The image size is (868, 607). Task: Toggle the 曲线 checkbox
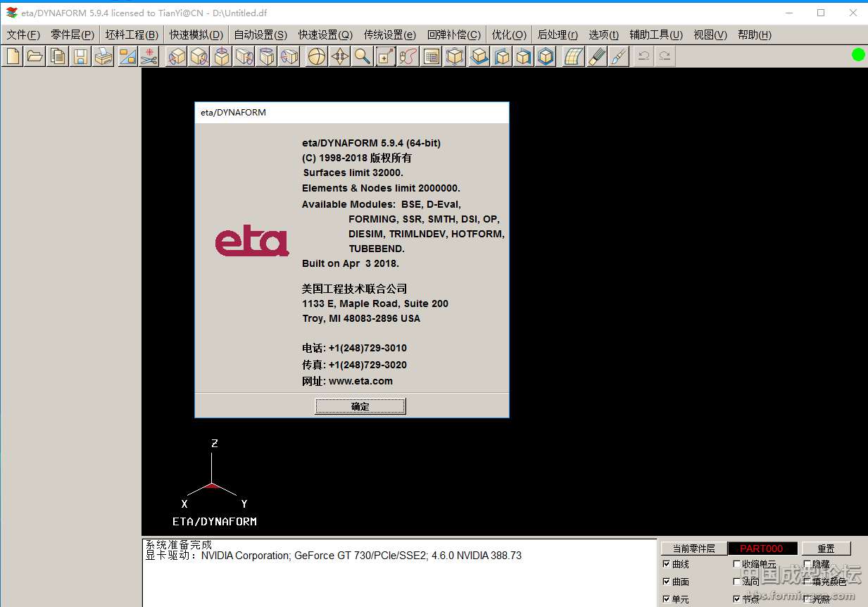click(667, 564)
